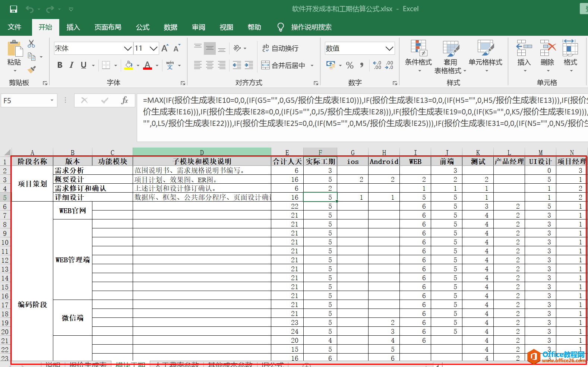Open number format 数值 dropdown
The image size is (588, 367).
tap(389, 48)
